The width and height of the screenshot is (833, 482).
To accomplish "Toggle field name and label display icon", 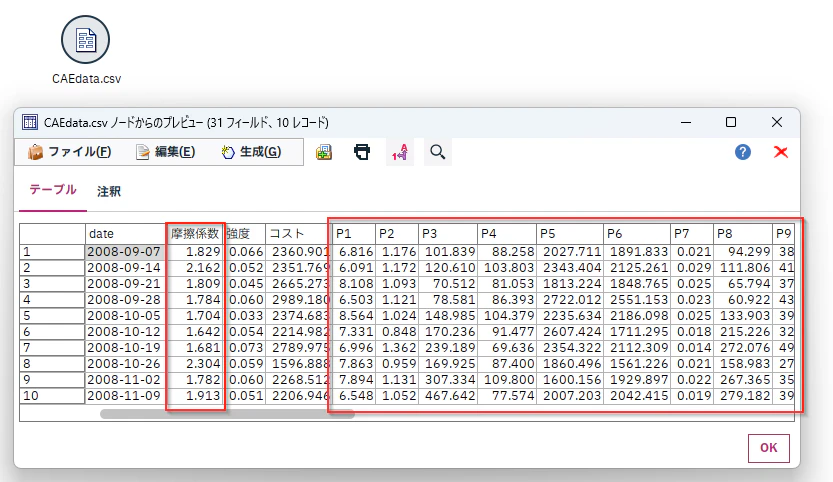I will [400, 153].
